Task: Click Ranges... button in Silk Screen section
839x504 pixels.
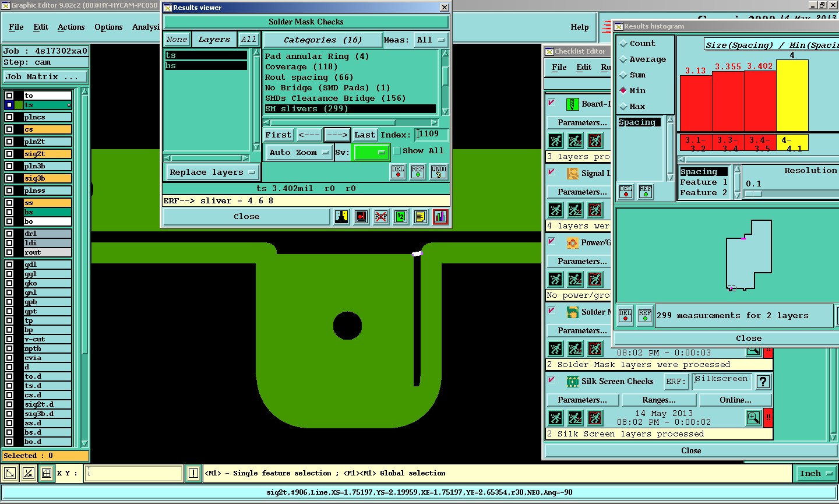Action: (659, 400)
